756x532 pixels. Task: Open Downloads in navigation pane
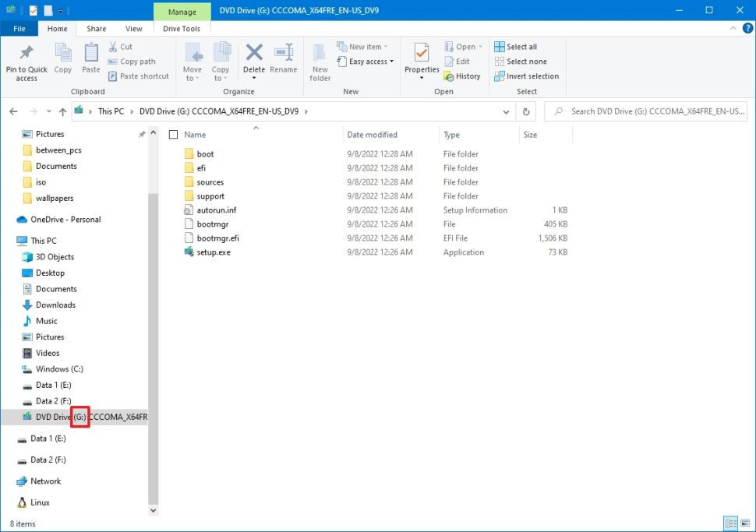pyautogui.click(x=48, y=305)
